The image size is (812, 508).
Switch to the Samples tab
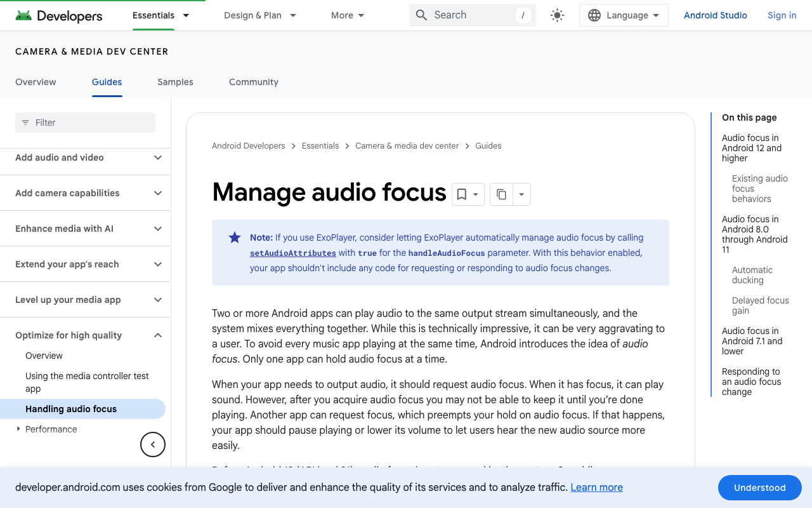(x=175, y=82)
